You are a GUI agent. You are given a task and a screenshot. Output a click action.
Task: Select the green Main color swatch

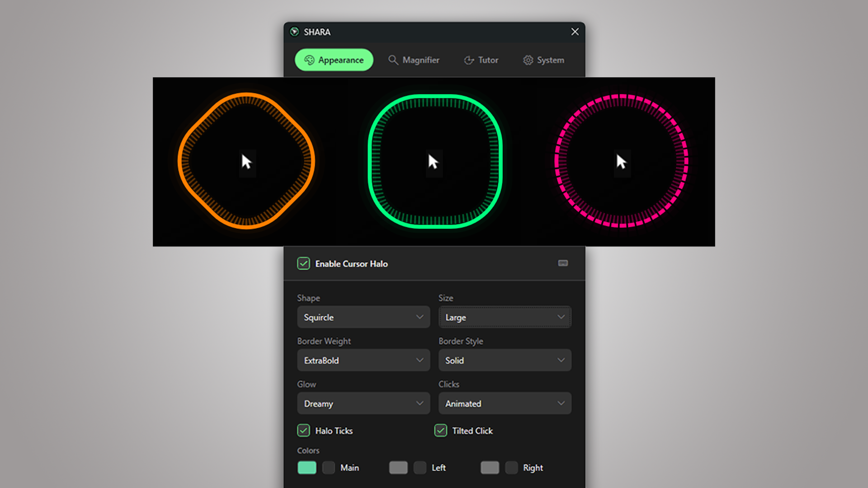(307, 468)
